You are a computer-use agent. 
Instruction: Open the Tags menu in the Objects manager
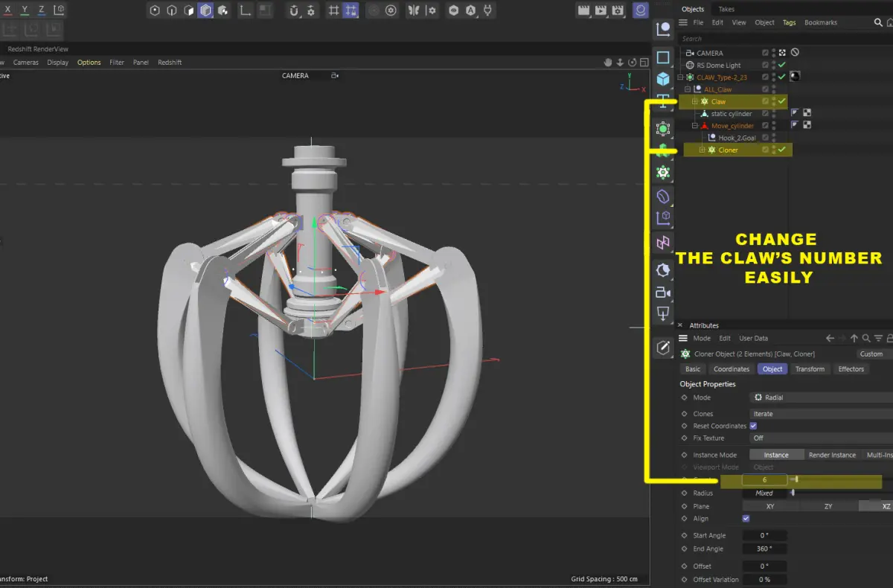pos(789,22)
